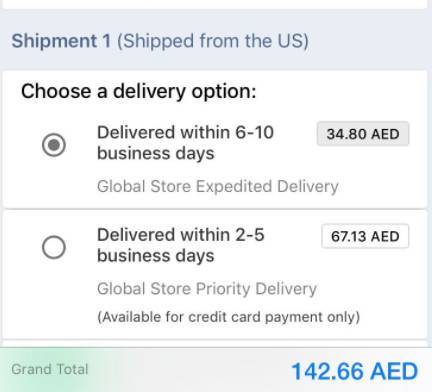Click the Global Store Priority Delivery text
Viewport: 432px width, 392px height.
click(x=207, y=289)
